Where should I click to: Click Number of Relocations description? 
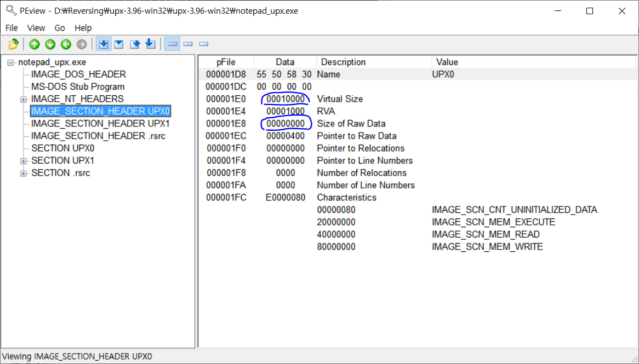[362, 172]
